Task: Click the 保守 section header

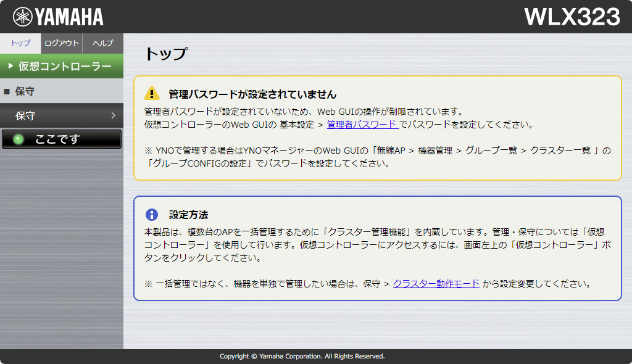Action: pyautogui.click(x=25, y=91)
